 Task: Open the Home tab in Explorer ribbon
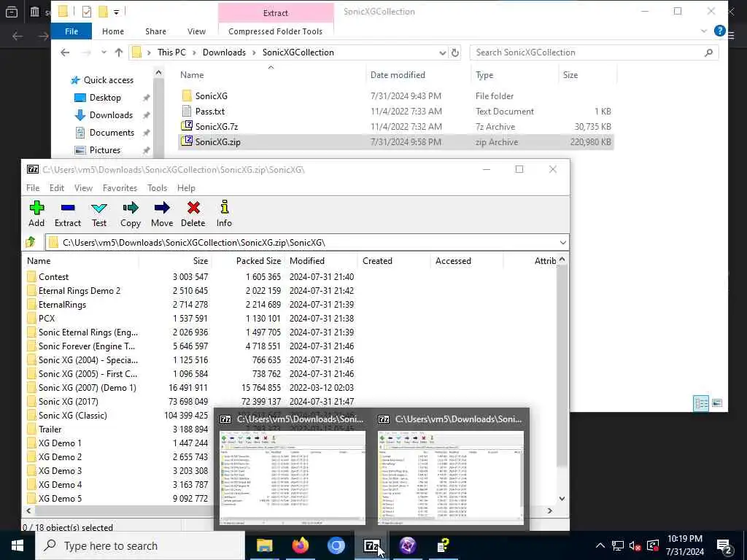[113, 31]
